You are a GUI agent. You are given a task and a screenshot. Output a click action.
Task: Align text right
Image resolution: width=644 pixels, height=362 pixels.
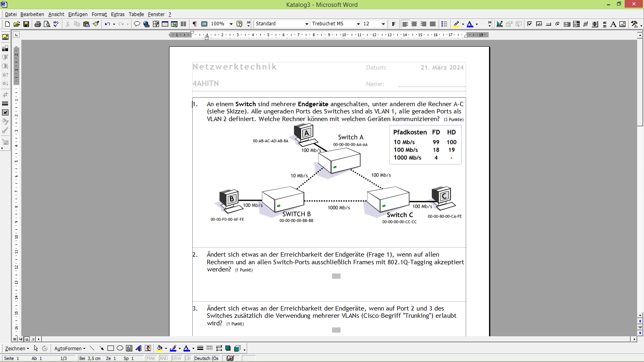click(423, 24)
